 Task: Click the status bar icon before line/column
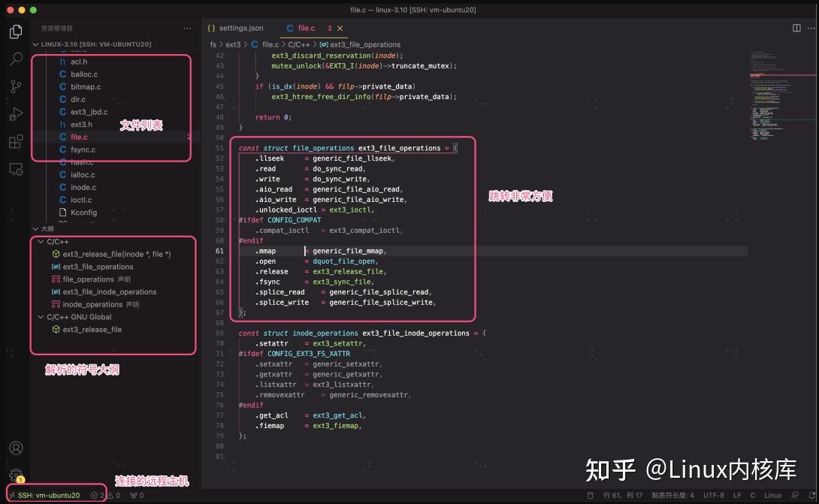coord(591,495)
